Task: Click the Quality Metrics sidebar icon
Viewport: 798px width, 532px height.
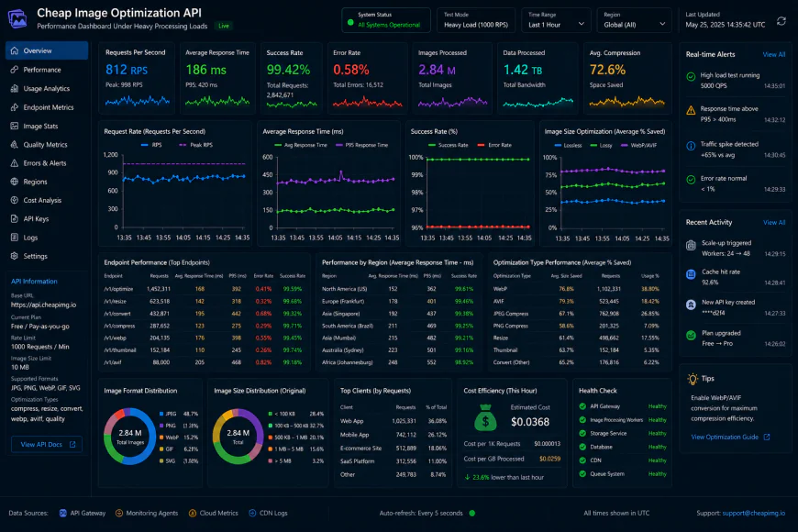Action: [15, 145]
